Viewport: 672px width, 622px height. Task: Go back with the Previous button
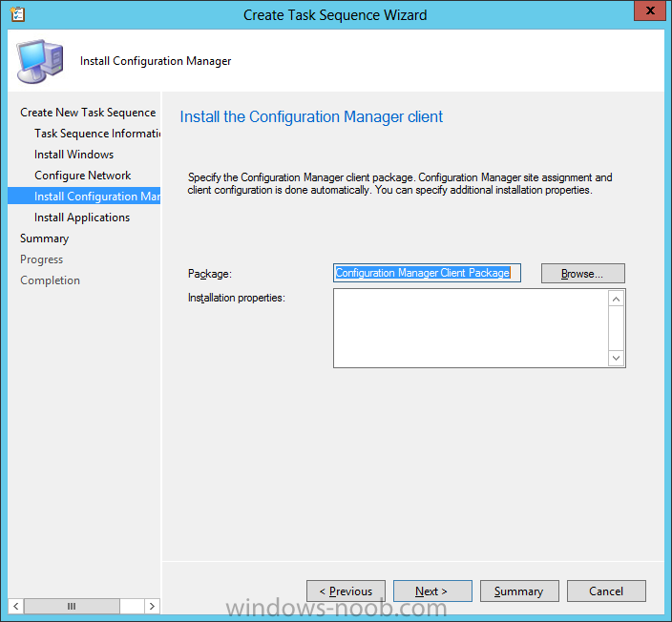click(346, 591)
